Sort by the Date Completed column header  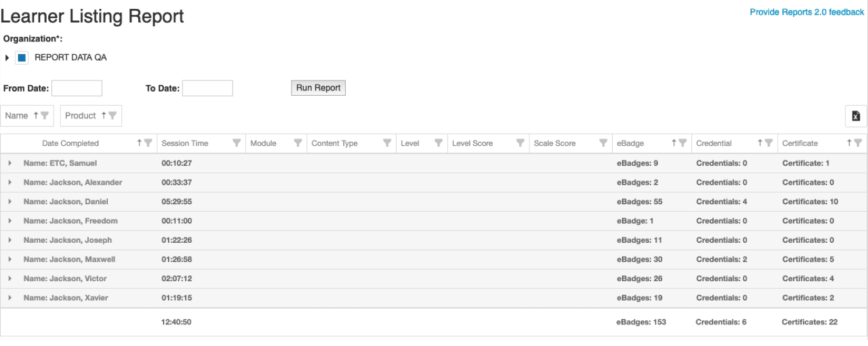[x=71, y=143]
